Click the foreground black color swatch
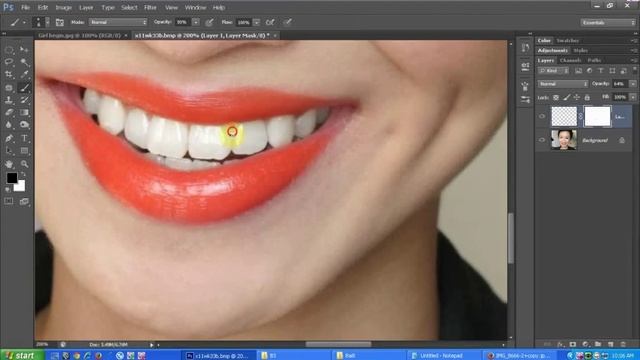The width and height of the screenshot is (640, 360). 11,178
